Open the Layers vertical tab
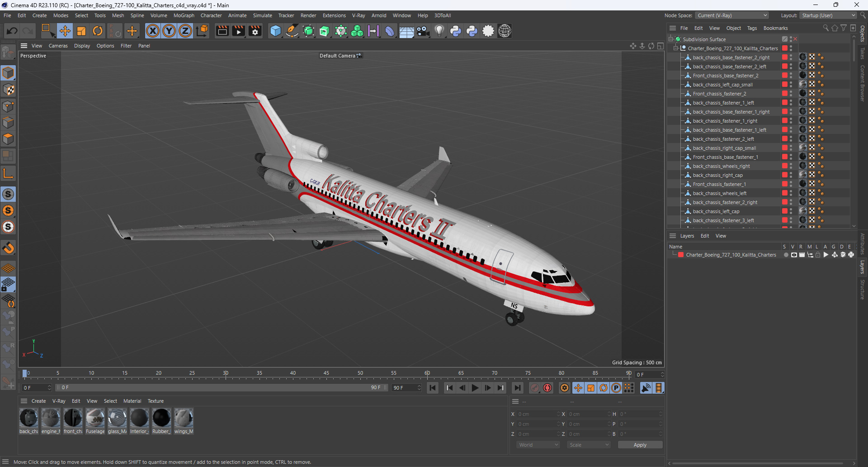 click(863, 267)
